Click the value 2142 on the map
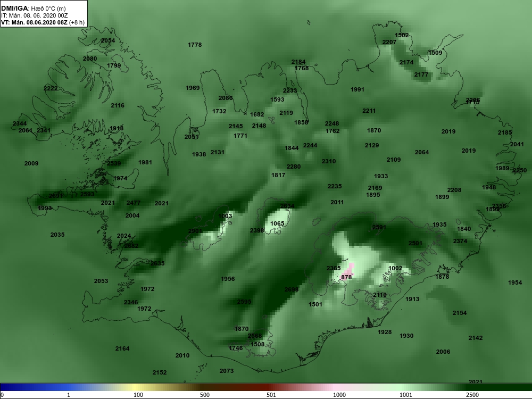This screenshot has height=399, width=532. point(476,338)
